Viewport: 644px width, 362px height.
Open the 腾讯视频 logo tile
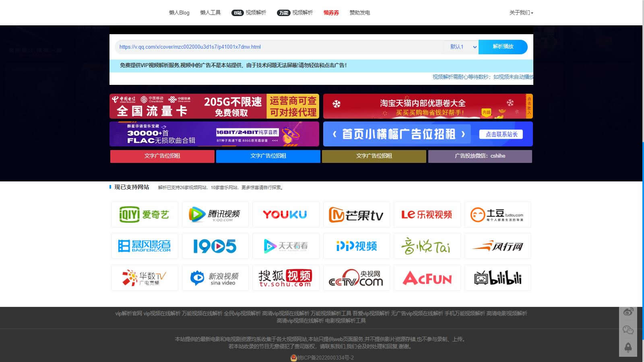[x=215, y=214]
